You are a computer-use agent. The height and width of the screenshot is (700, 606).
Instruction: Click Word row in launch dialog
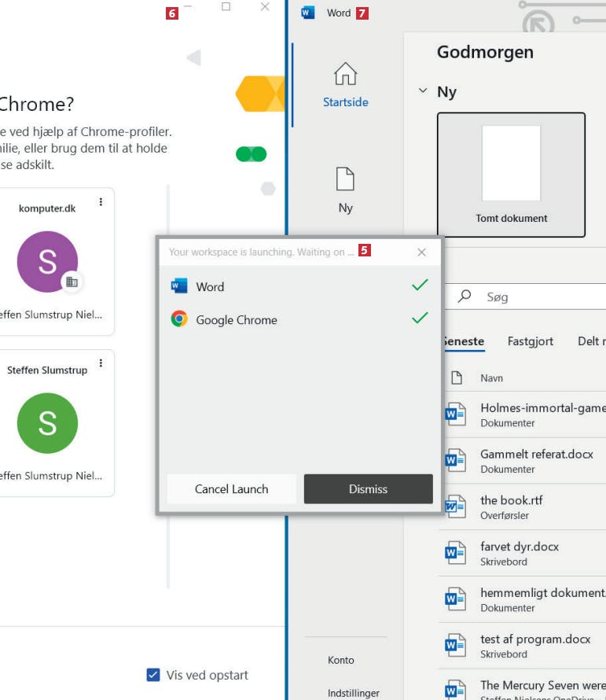[300, 286]
